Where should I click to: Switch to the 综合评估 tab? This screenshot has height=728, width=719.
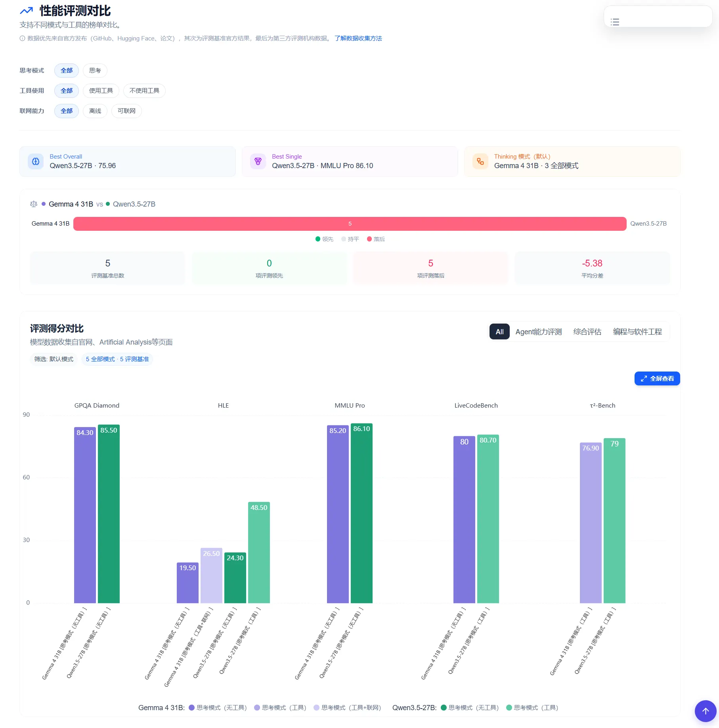(587, 332)
